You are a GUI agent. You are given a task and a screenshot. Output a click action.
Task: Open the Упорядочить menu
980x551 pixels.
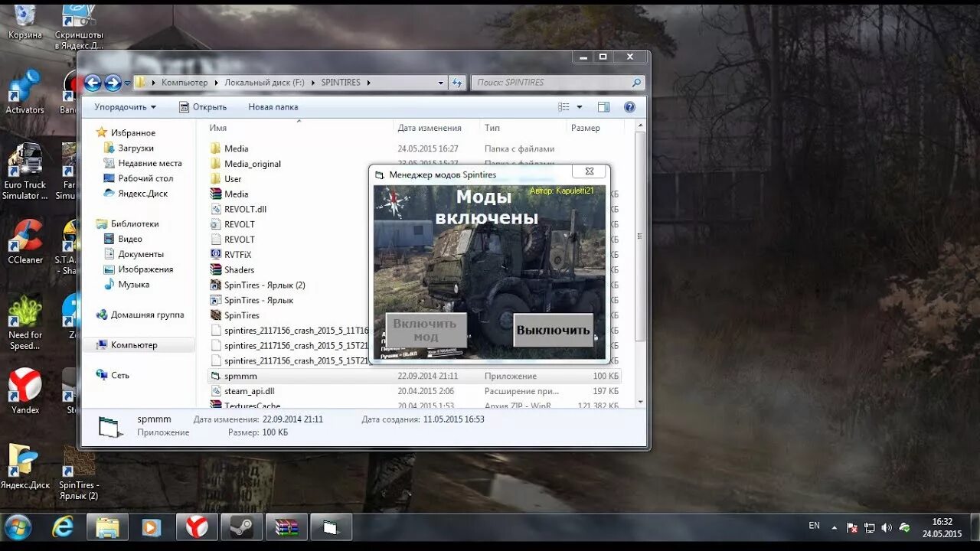click(x=125, y=107)
